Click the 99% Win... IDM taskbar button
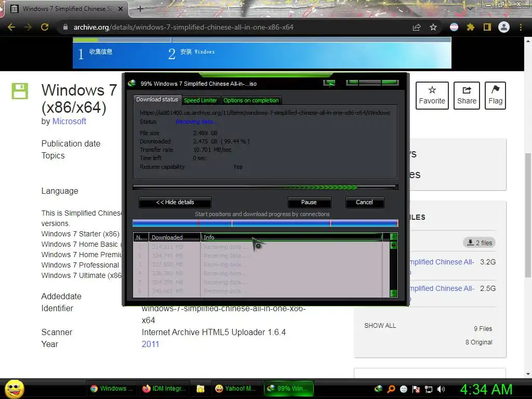532x399 pixels. tap(288, 389)
